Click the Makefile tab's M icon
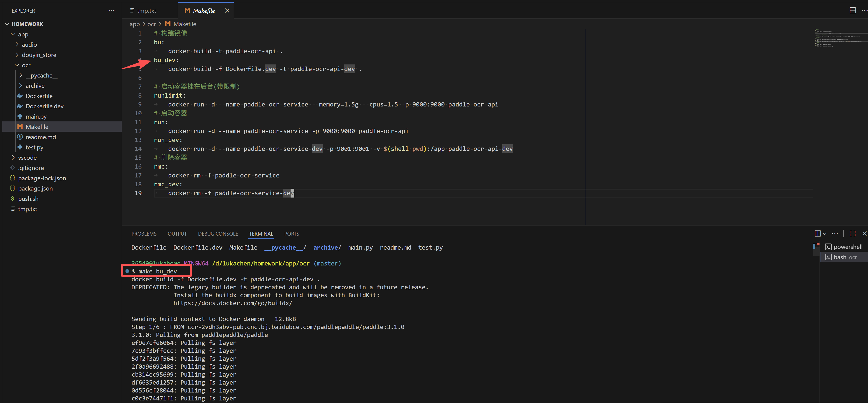This screenshot has height=403, width=868. (187, 11)
